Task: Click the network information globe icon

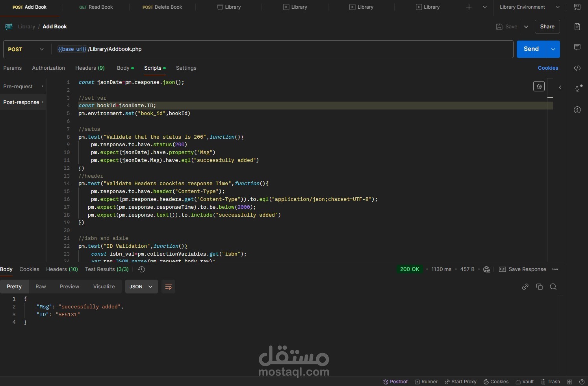Action: point(486,269)
